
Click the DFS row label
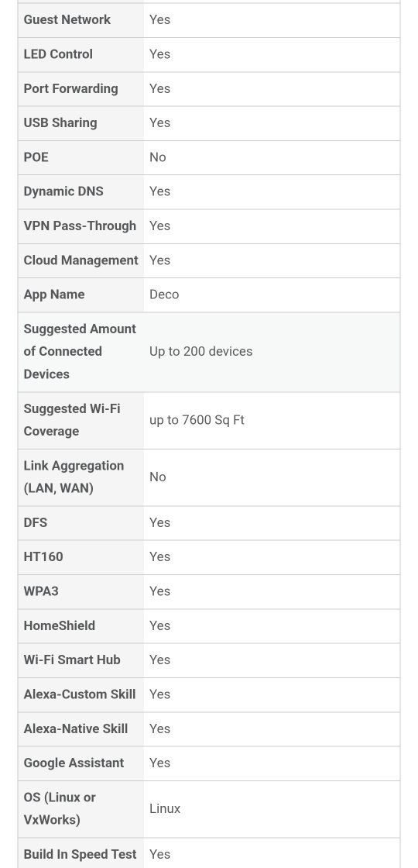[x=36, y=522]
